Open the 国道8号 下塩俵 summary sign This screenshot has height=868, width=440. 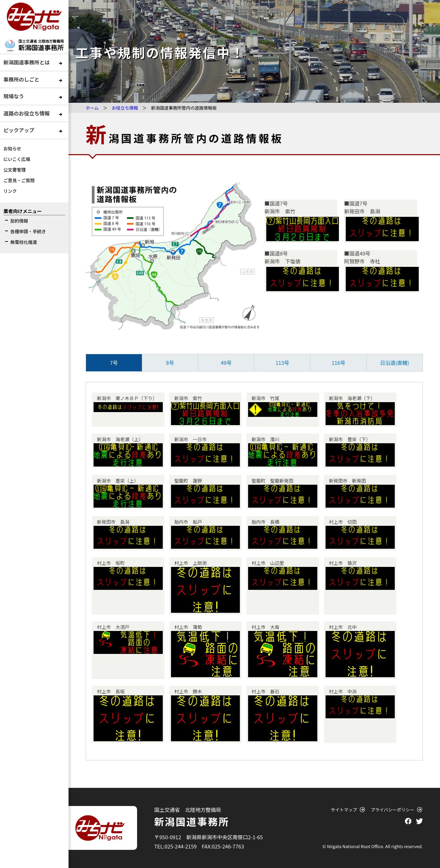(x=302, y=279)
